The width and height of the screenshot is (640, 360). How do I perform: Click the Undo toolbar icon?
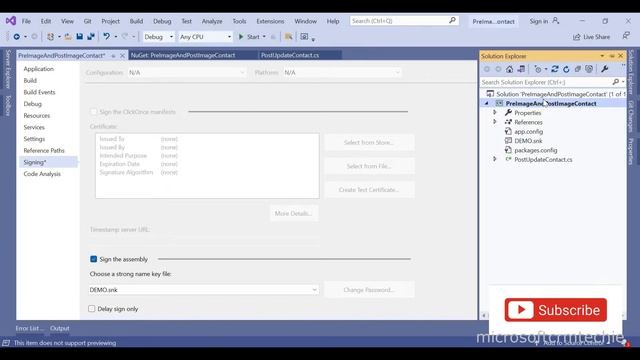[107, 37]
